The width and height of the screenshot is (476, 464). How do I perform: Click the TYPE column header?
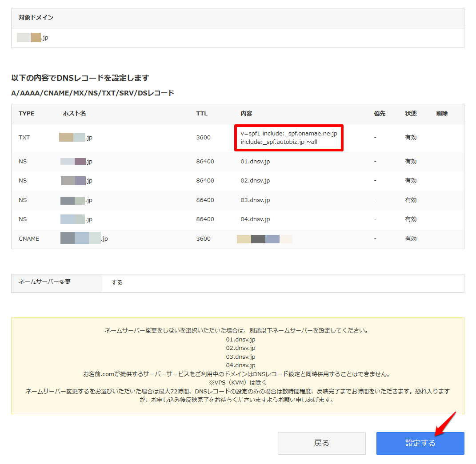[26, 114]
